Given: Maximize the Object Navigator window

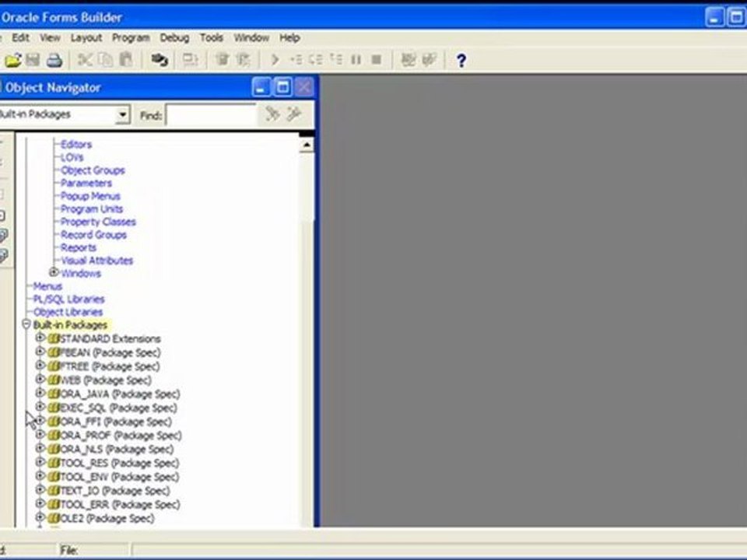Looking at the screenshot, I should pos(282,87).
